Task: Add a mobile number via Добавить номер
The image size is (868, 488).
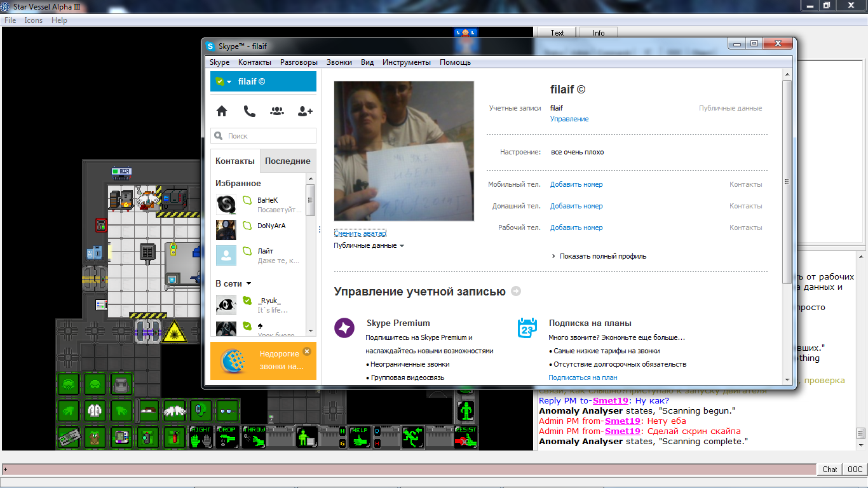Action: [x=576, y=184]
